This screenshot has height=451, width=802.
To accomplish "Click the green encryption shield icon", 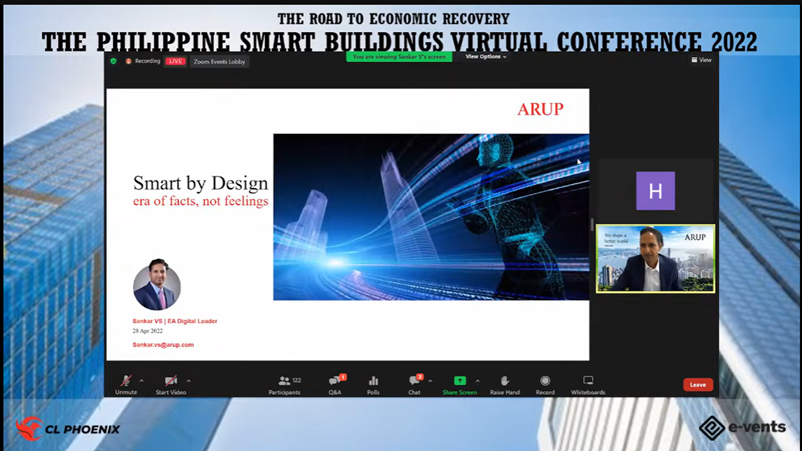I will (114, 61).
